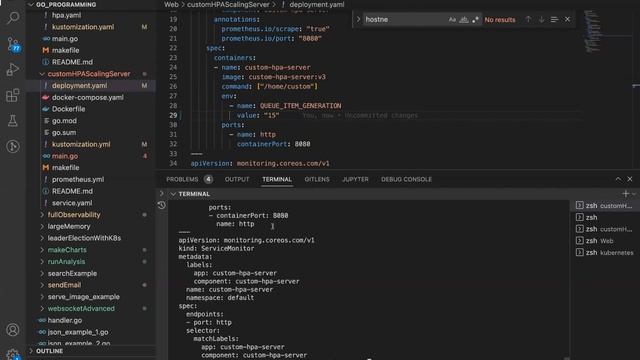640x360 pixels.
Task: Expand the makeCharts folder
Action: (67, 250)
